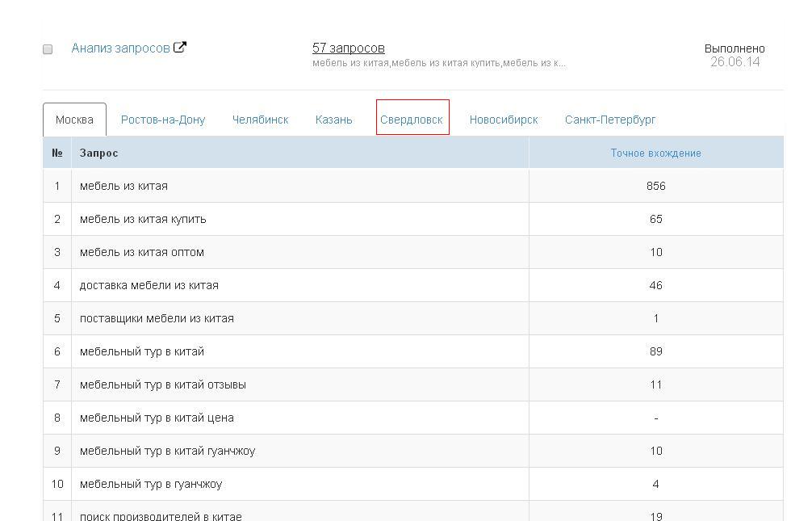Click the value 19
The height and width of the screenshot is (521, 812).
655,516
